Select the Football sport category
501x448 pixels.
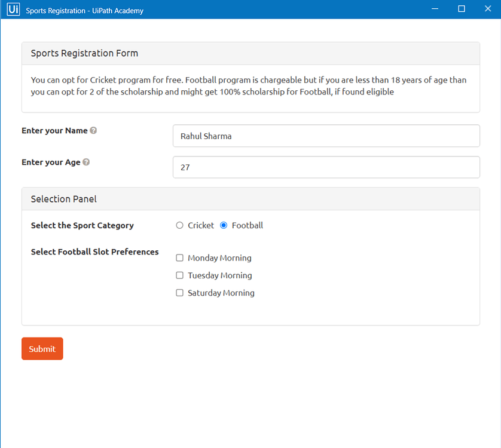224,225
